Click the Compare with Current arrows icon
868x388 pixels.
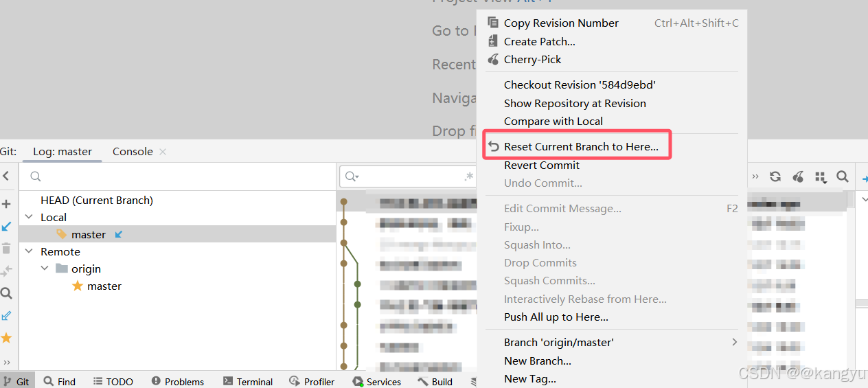pyautogui.click(x=6, y=271)
